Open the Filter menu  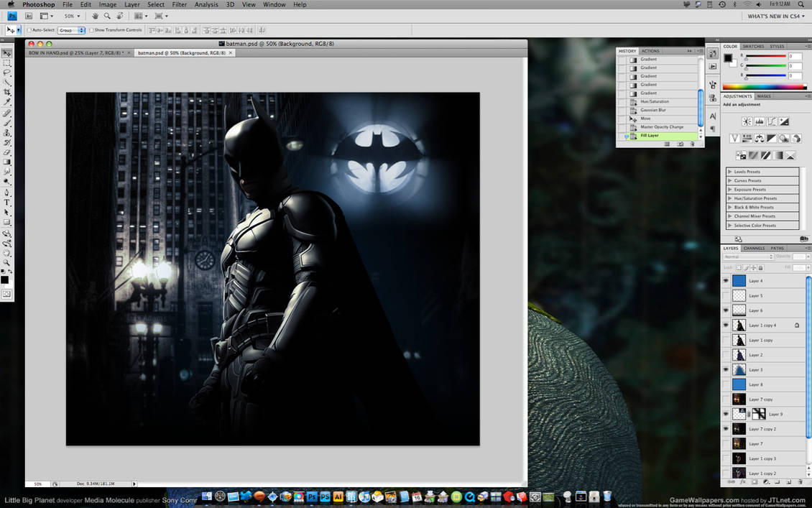(179, 4)
